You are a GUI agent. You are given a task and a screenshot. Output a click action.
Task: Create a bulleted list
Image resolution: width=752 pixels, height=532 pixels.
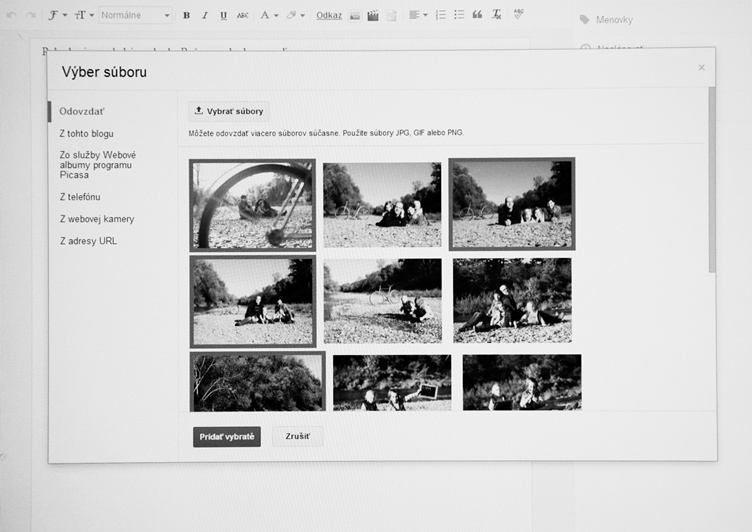pos(459,15)
